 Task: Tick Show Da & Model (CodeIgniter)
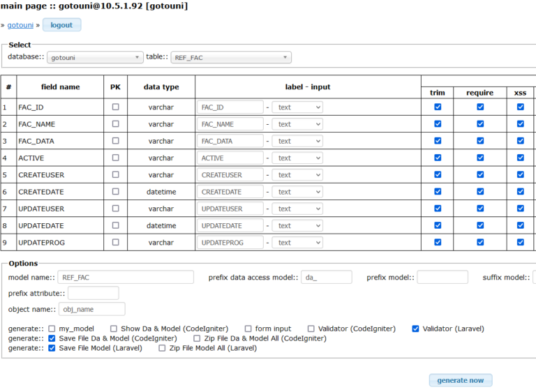[x=114, y=329]
